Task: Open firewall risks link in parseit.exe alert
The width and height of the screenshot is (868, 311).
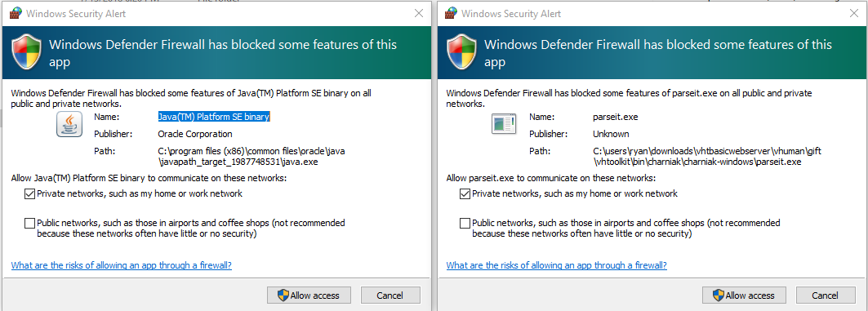Action: [556, 265]
